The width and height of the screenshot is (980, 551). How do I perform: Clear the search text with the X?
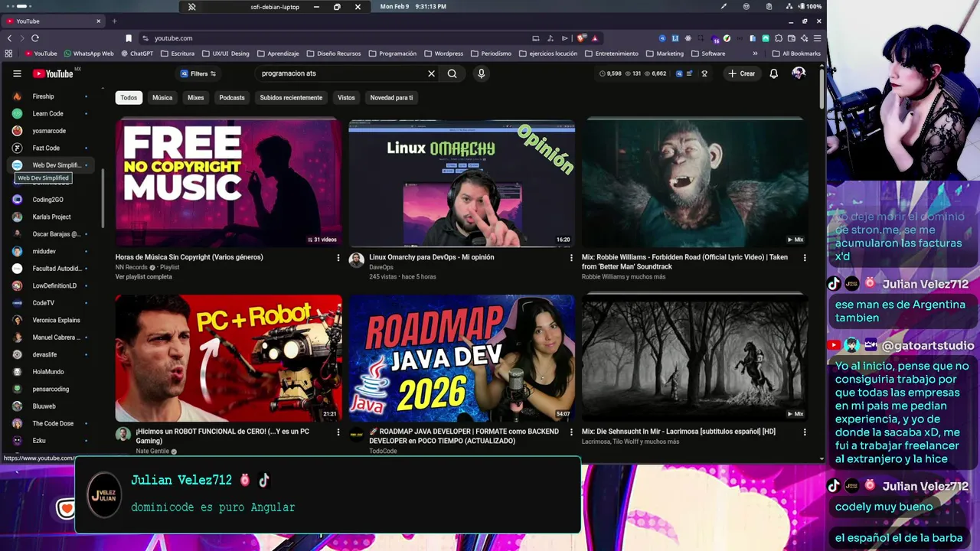pyautogui.click(x=431, y=73)
